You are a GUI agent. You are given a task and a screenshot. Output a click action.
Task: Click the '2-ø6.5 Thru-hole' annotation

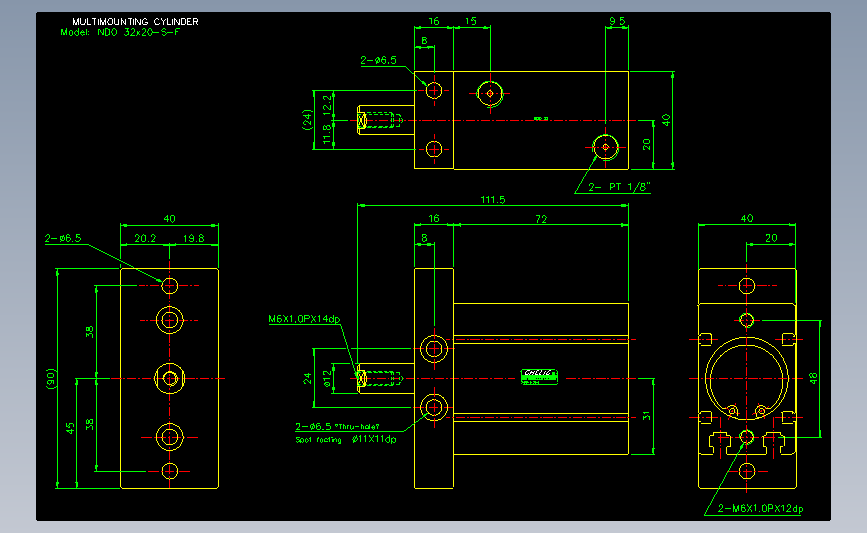(337, 426)
